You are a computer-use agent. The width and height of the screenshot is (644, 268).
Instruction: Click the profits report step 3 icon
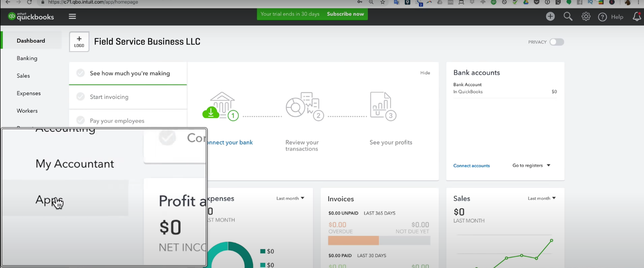click(383, 106)
